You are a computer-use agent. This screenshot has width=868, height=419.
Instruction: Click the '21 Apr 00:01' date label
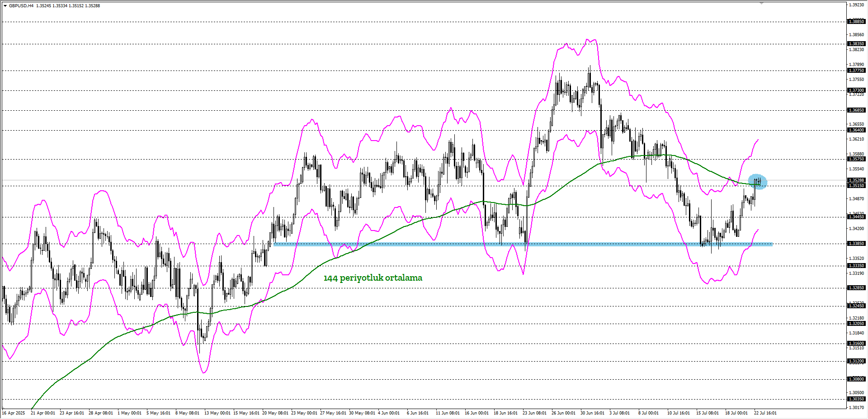[43, 413]
